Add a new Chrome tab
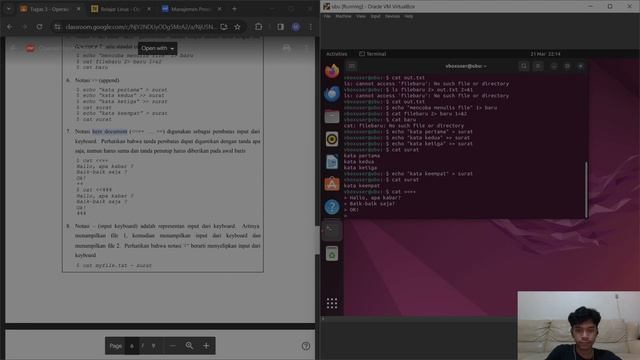 [234, 9]
